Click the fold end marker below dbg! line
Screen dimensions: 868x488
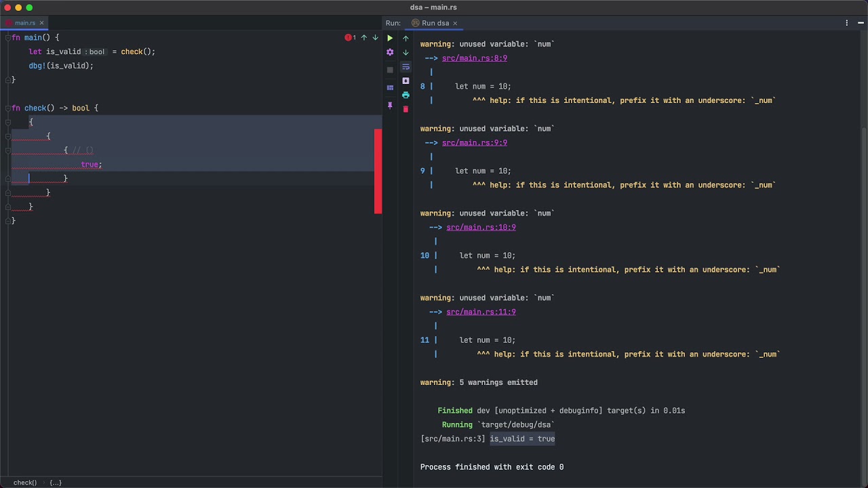(7, 80)
